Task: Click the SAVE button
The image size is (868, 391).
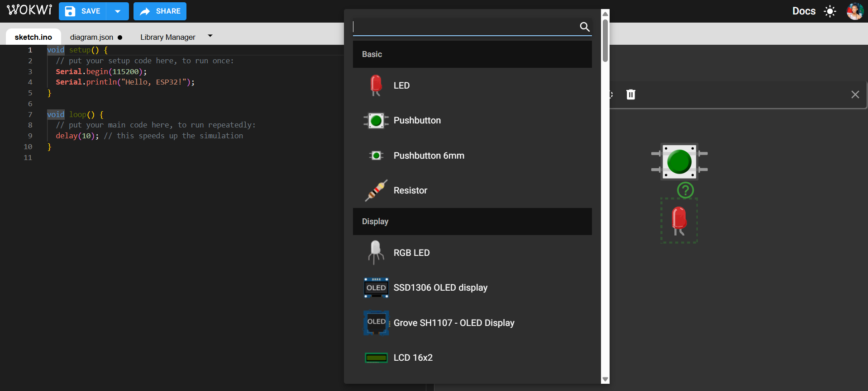Action: (82, 11)
